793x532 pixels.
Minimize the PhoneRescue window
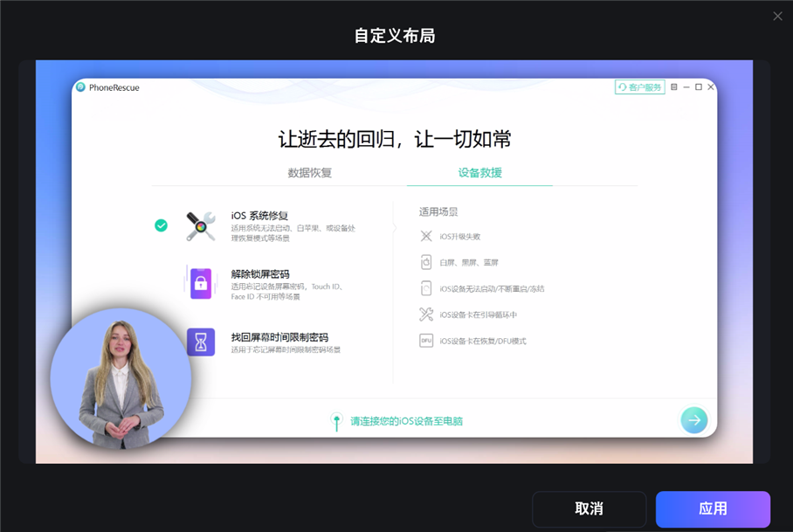click(686, 87)
